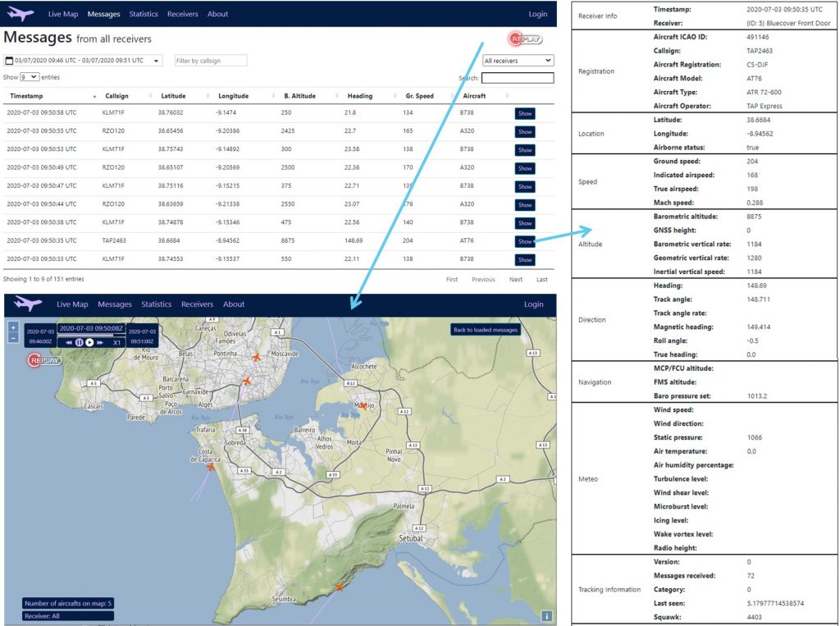840x626 pixels.
Task: Click the REPLAY badge above the messages table
Action: click(525, 39)
